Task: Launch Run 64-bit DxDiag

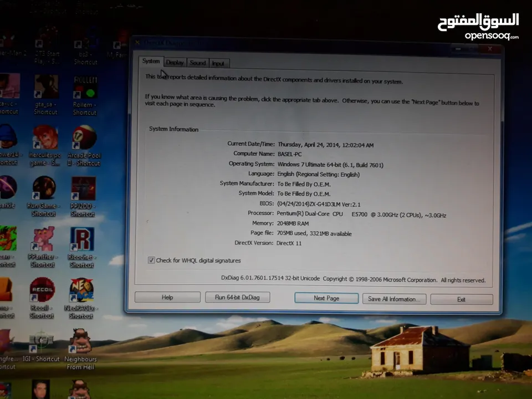Action: tap(237, 297)
